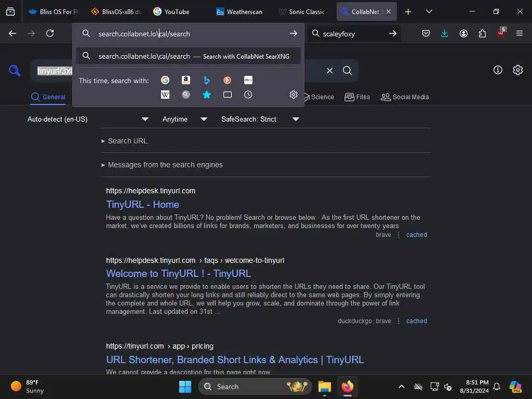The image size is (532, 399).
Task: Open SearXNG about info icon
Action: pos(498,70)
